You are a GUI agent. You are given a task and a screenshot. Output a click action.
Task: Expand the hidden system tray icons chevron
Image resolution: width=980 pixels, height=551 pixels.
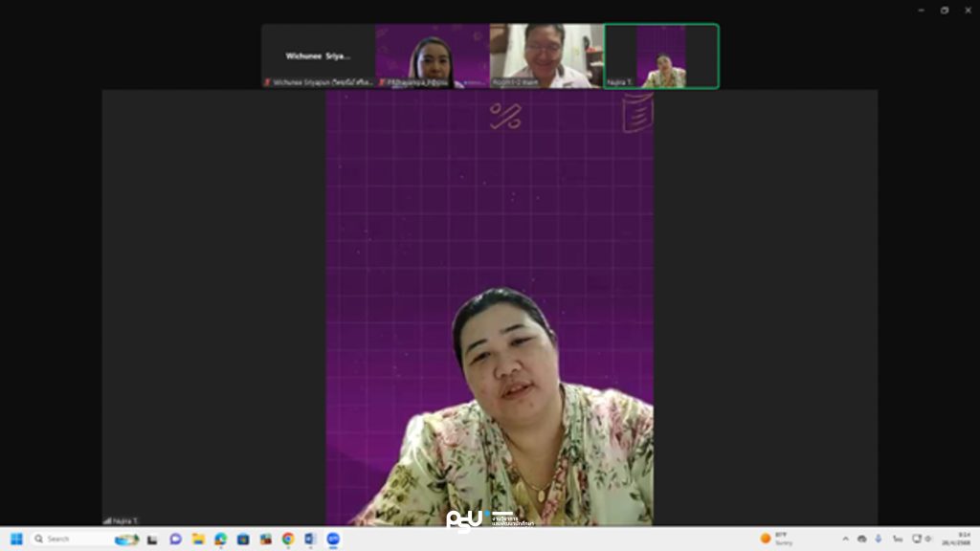846,539
